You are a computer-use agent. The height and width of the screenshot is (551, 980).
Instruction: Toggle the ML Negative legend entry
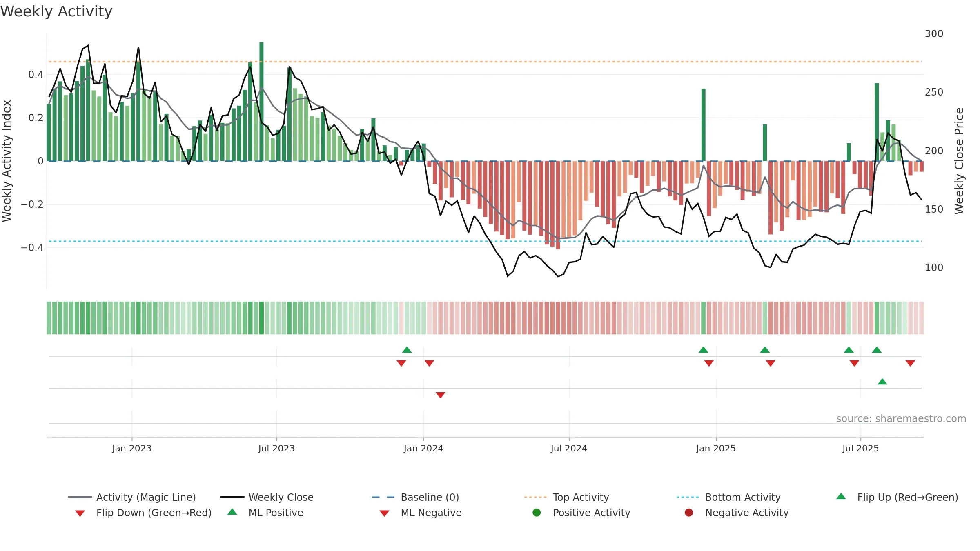[421, 513]
